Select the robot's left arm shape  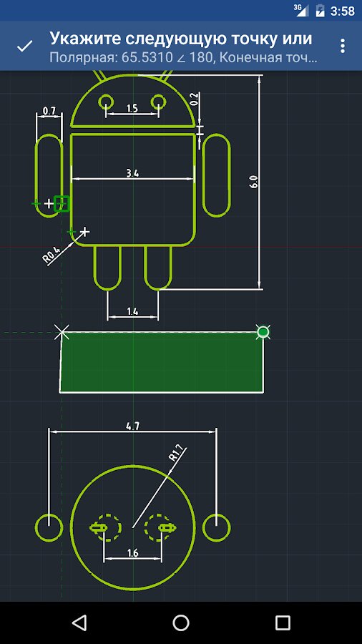click(49, 175)
